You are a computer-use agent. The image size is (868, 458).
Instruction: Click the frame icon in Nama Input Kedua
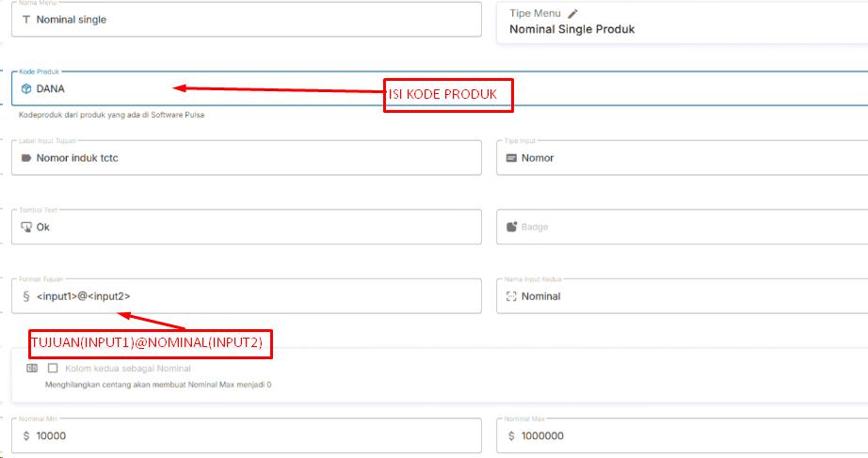coord(511,295)
